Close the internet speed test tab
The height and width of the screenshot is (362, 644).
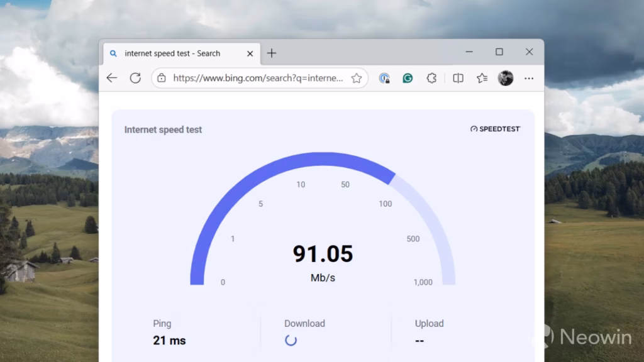tap(250, 53)
